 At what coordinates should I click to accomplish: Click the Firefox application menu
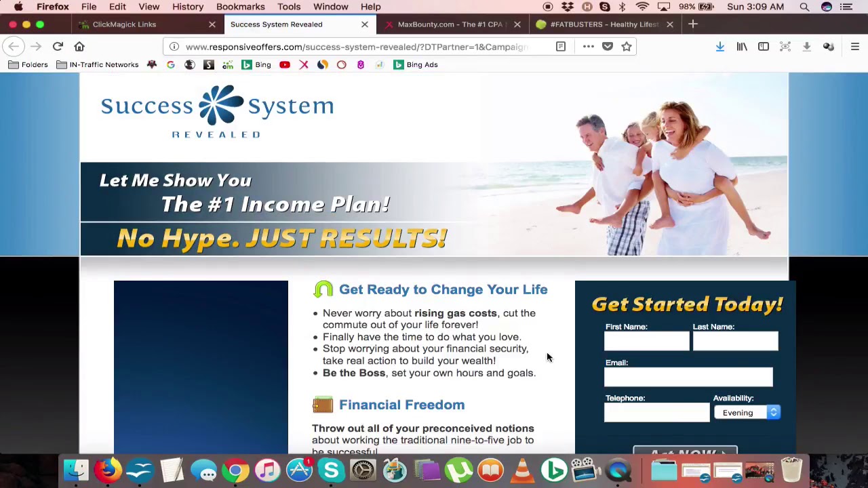point(52,7)
